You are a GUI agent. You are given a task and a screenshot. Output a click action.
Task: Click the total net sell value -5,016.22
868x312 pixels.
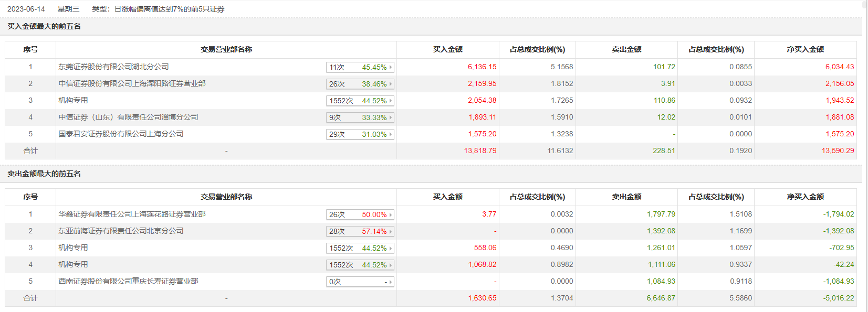[x=839, y=298]
